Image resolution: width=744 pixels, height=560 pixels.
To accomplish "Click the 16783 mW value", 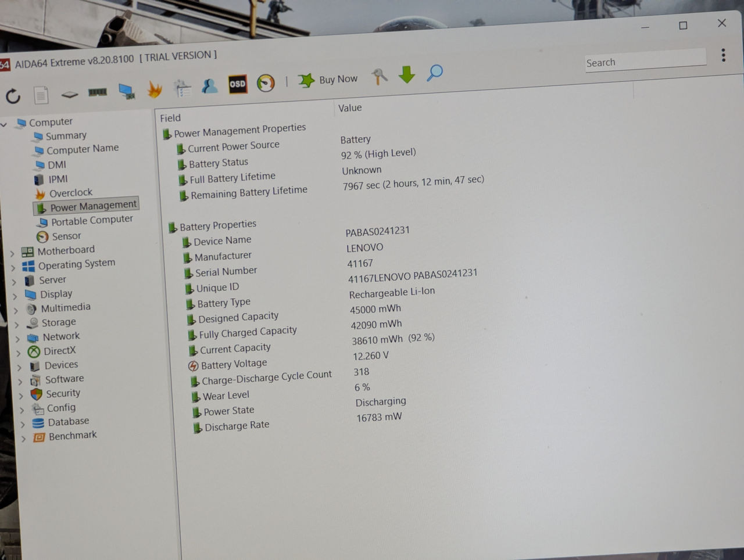I will 379,417.
